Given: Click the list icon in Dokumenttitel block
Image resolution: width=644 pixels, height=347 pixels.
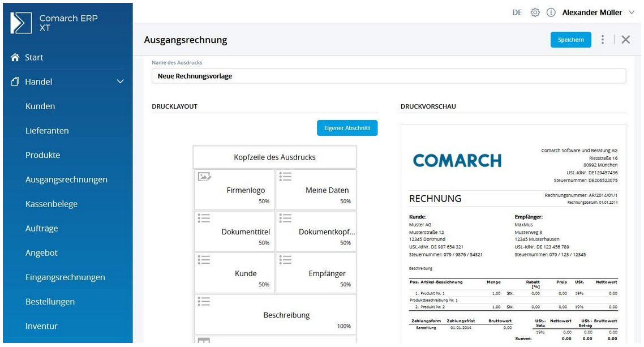Looking at the screenshot, I should click(x=204, y=218).
